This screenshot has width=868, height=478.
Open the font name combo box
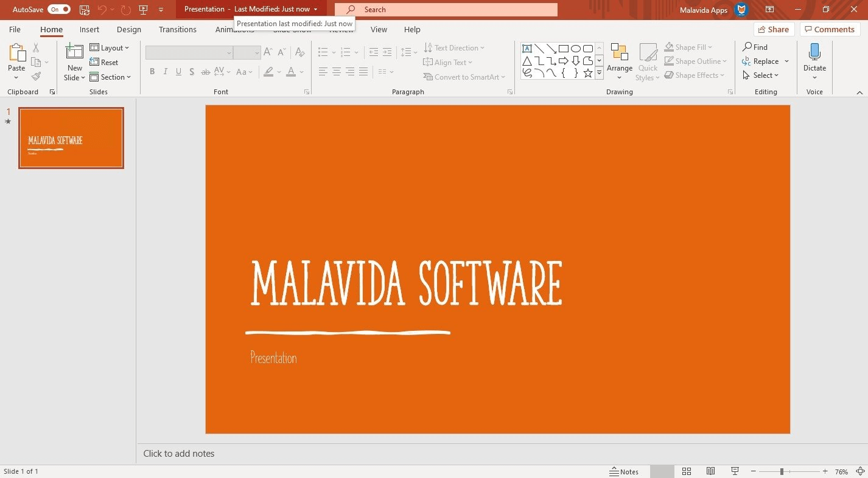tap(189, 53)
